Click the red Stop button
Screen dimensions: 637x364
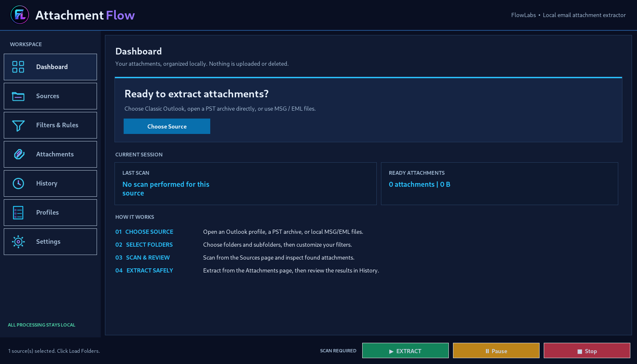[x=587, y=351]
